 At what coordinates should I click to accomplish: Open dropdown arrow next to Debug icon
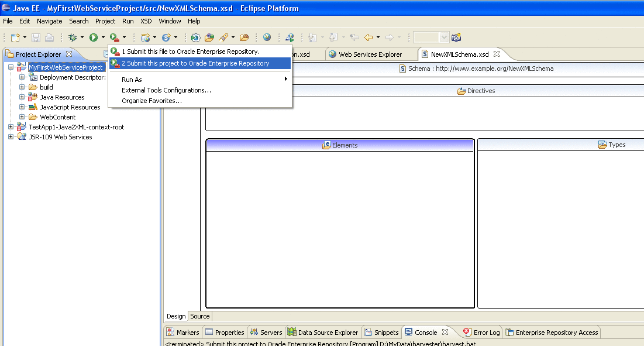coord(82,38)
